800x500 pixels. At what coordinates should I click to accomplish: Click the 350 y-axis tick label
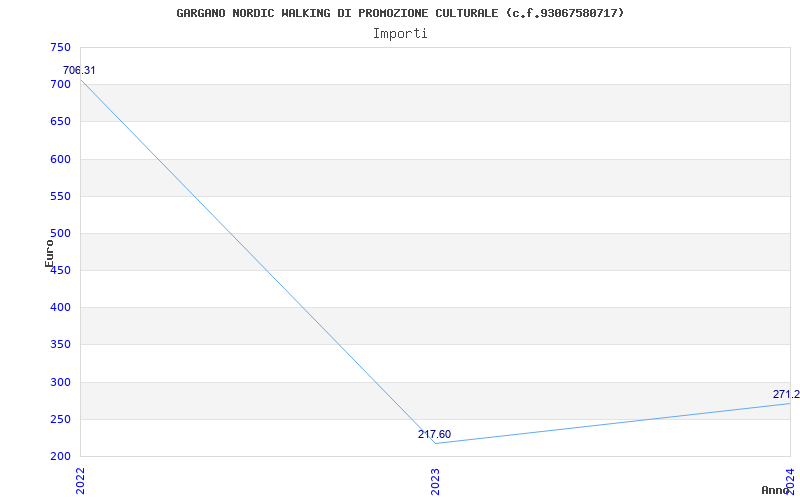pyautogui.click(x=60, y=344)
